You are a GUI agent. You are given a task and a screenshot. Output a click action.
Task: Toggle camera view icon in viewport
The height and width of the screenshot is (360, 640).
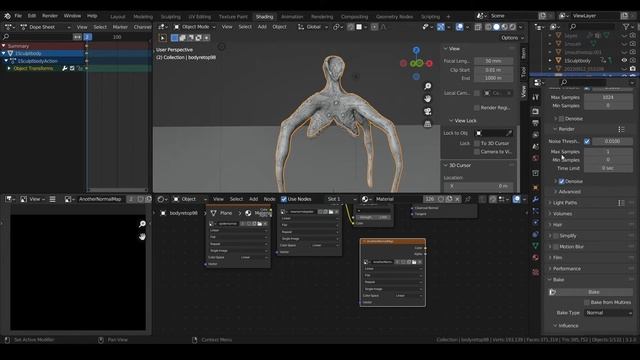(427, 111)
